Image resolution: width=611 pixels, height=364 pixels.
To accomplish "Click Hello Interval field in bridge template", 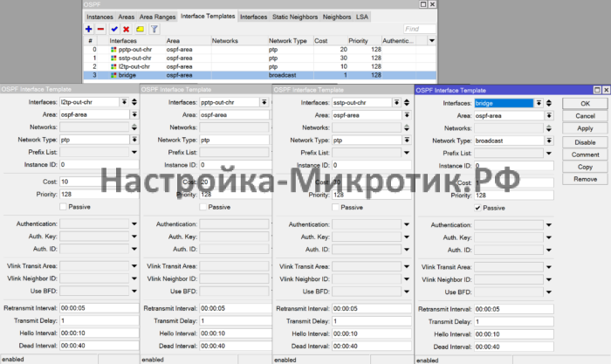I will coord(513,334).
